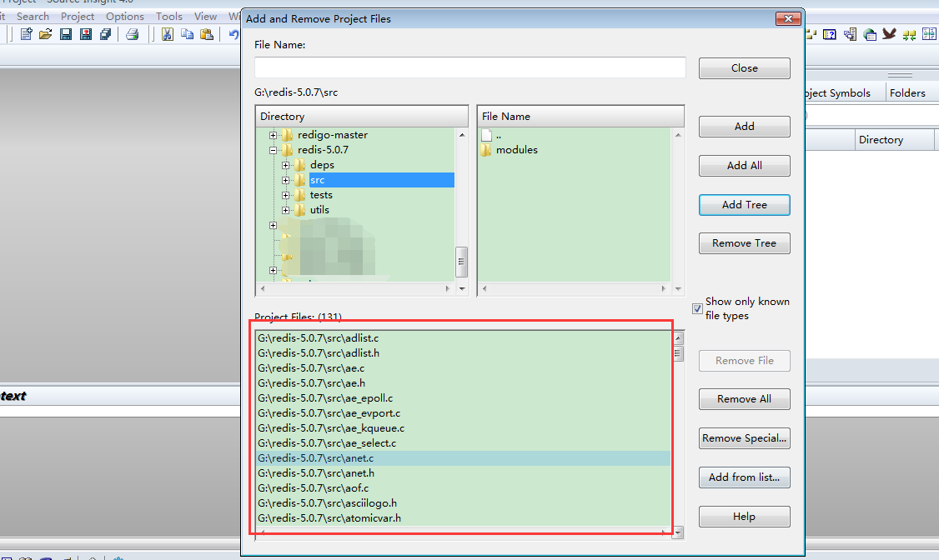Switch to the Folders tab
Image resolution: width=939 pixels, height=560 pixels.
[x=907, y=92]
